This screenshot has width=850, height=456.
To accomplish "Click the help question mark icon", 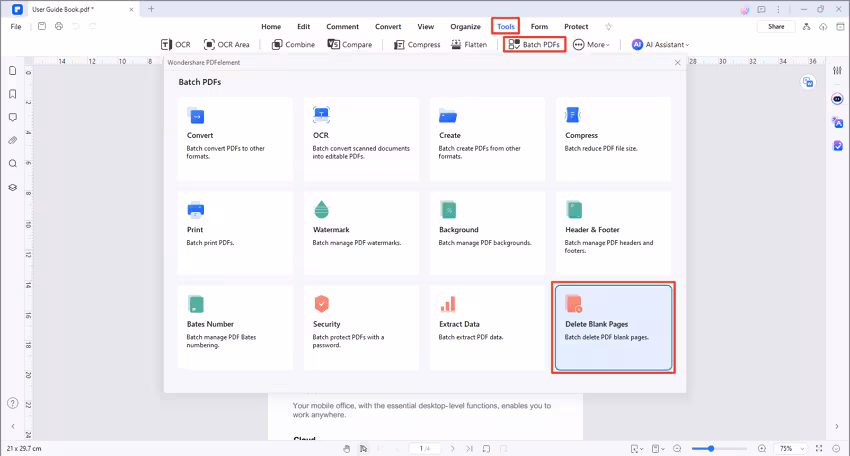I will [12, 403].
